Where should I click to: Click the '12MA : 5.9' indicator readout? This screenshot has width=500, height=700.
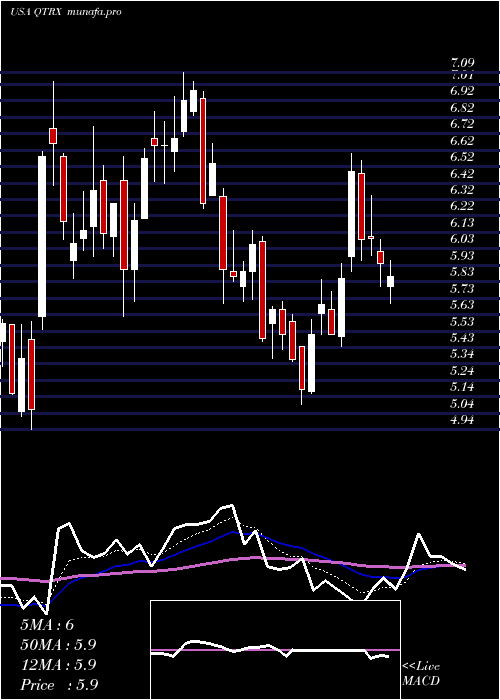tap(58, 665)
